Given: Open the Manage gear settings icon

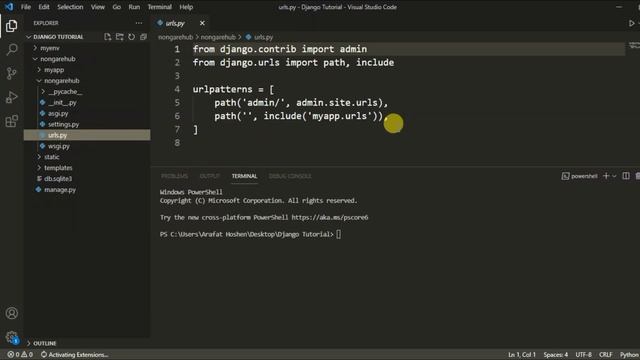Looking at the screenshot, I should coord(11,337).
